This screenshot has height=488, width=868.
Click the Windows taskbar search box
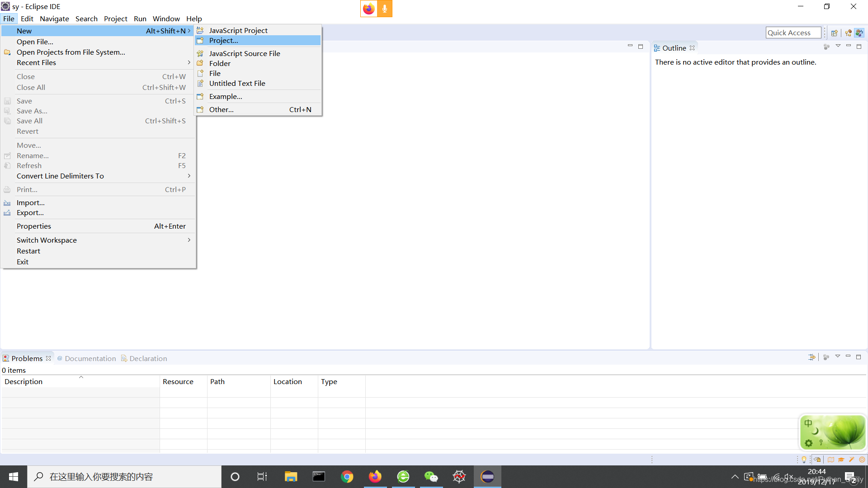[124, 477]
